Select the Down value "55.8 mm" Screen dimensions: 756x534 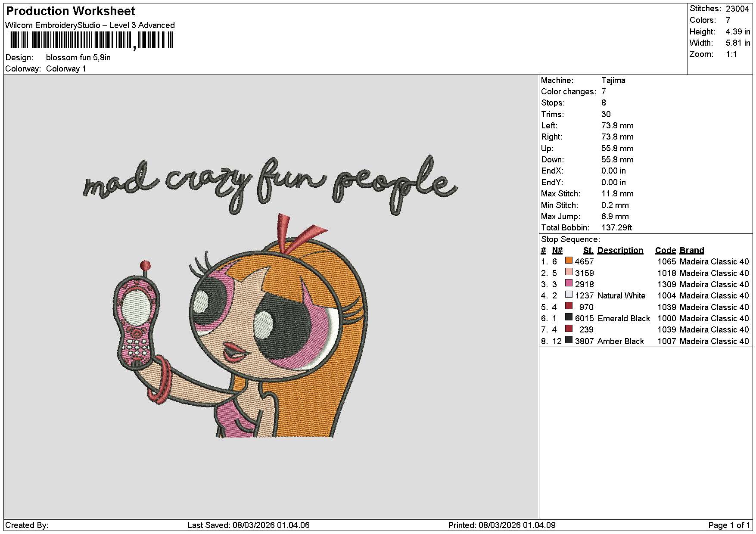(617, 160)
